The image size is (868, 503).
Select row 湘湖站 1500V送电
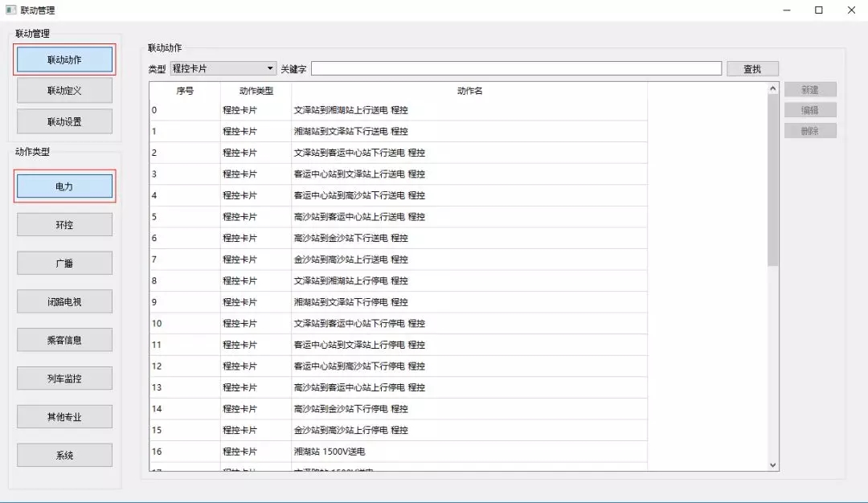[x=398, y=452]
